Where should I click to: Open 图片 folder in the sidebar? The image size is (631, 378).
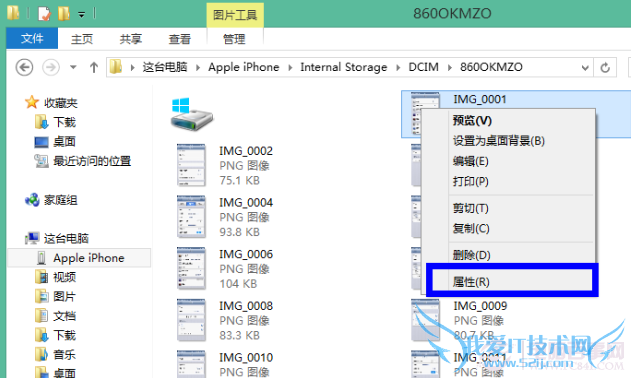tap(64, 296)
